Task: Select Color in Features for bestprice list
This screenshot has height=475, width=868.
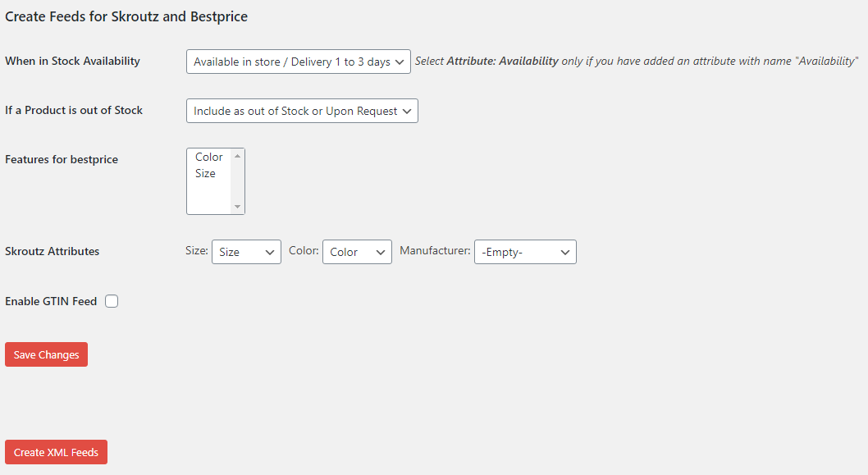Action: 209,158
